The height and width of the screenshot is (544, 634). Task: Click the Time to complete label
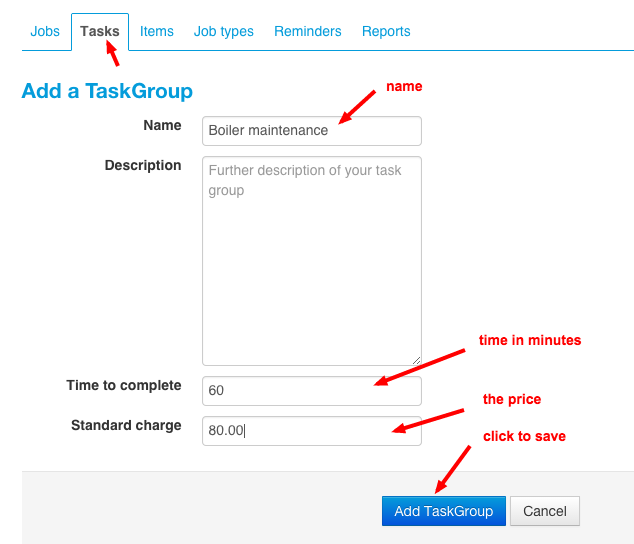[x=124, y=386]
